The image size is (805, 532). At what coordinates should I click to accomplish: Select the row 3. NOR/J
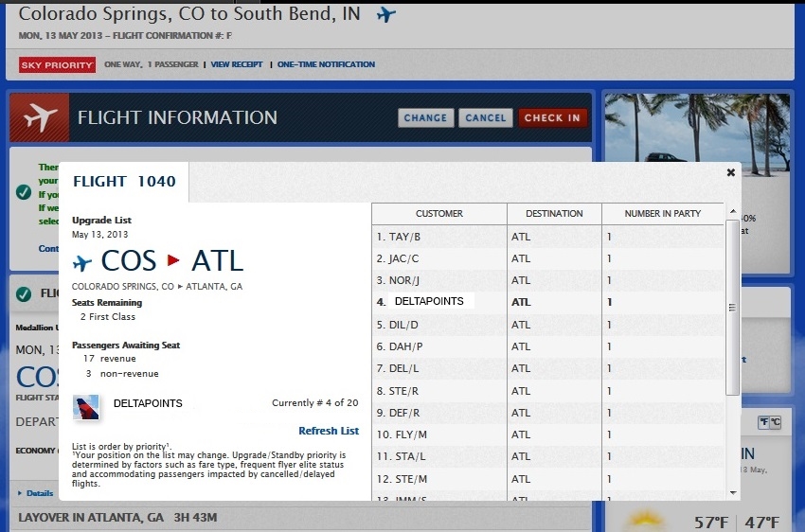pyautogui.click(x=547, y=280)
